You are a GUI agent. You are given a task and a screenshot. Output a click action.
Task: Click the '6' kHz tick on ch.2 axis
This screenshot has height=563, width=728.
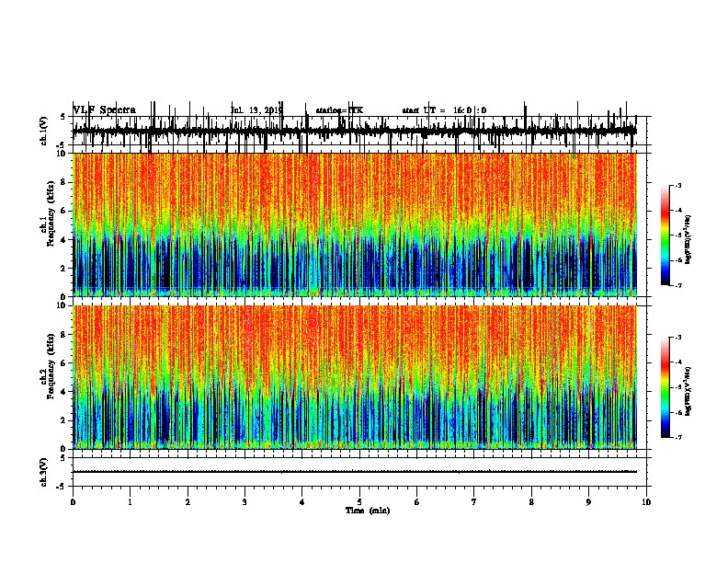click(x=64, y=363)
